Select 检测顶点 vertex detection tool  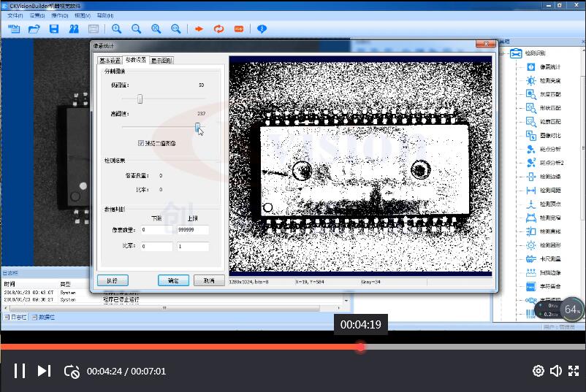click(544, 204)
